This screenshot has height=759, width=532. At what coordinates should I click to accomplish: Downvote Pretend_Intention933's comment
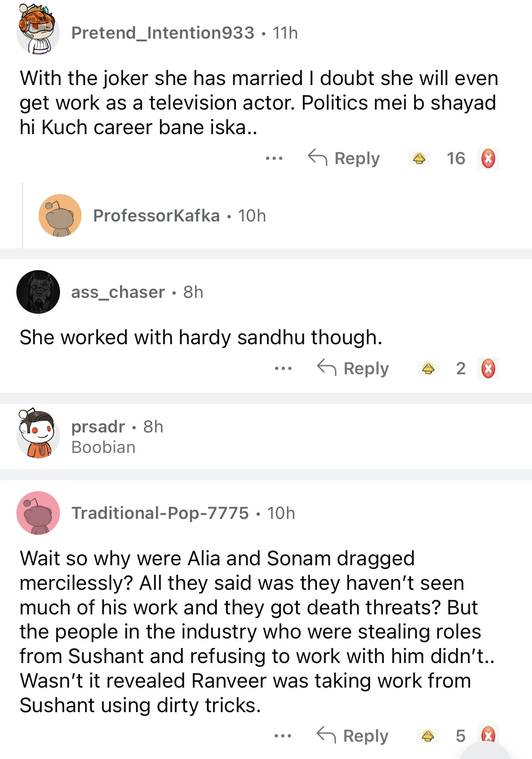tap(488, 159)
